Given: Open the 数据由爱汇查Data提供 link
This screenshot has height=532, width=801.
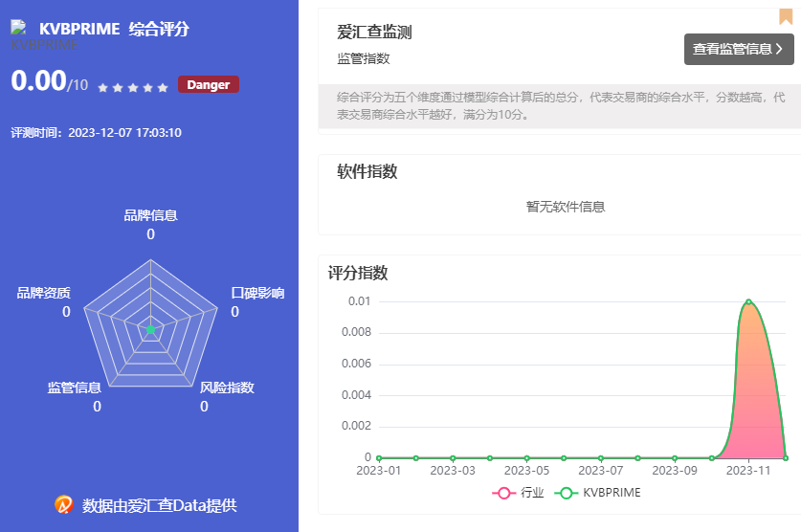Looking at the screenshot, I should point(159,505).
